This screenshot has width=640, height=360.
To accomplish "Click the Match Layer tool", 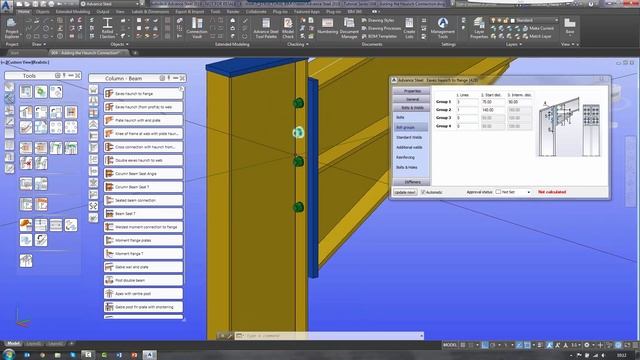I will [537, 36].
